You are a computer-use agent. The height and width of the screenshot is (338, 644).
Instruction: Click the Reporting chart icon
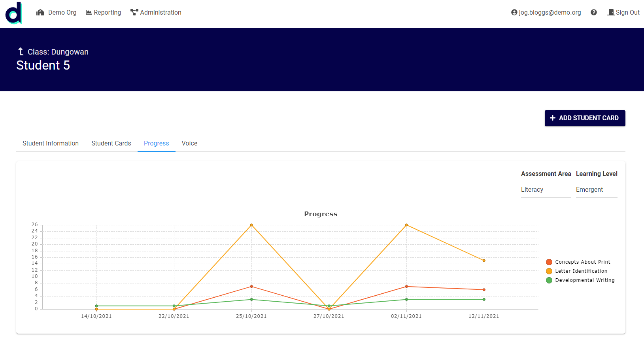tap(89, 13)
